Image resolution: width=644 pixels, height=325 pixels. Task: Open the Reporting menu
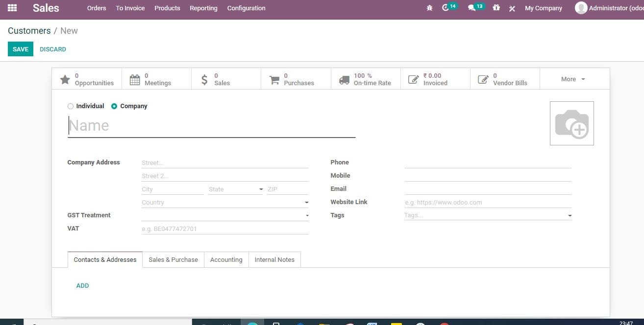(203, 8)
